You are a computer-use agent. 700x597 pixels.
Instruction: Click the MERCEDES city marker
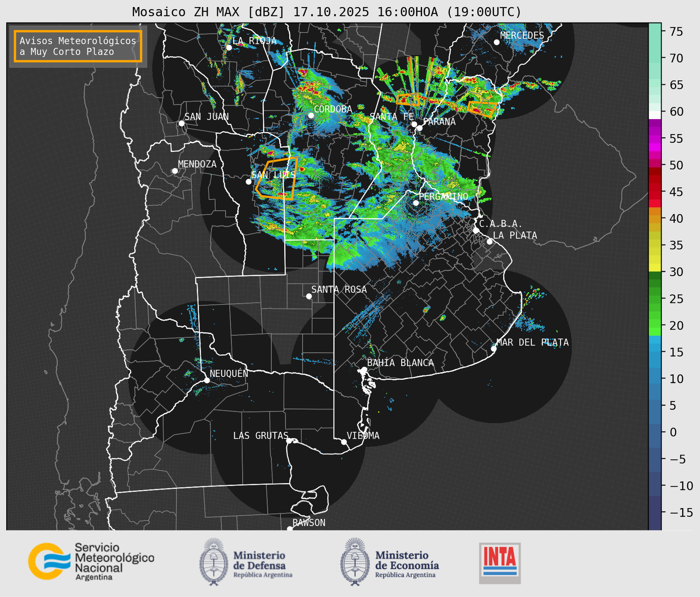tap(496, 42)
